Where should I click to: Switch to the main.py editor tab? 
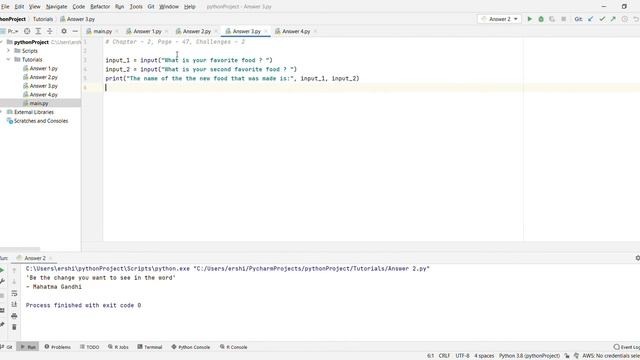pyautogui.click(x=102, y=31)
